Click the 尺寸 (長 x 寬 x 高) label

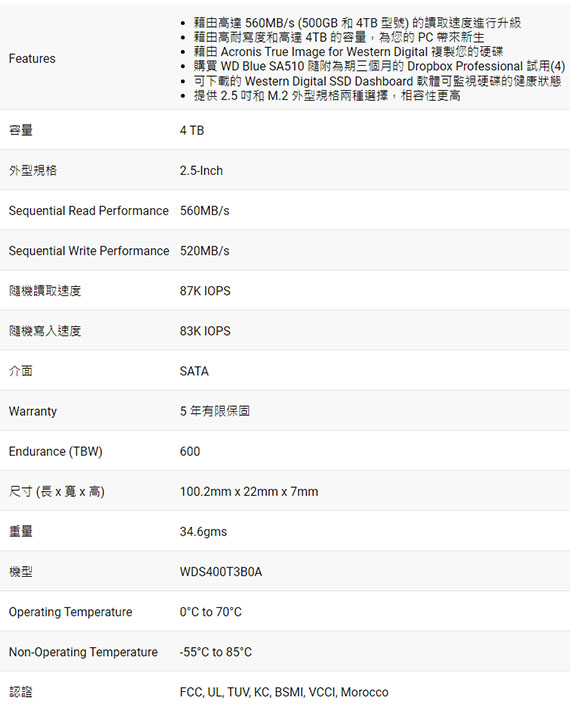point(57,491)
